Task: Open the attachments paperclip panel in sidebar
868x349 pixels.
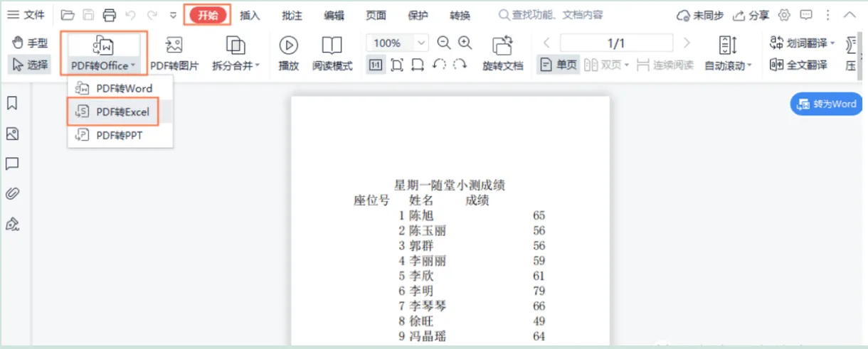Action: 12,193
